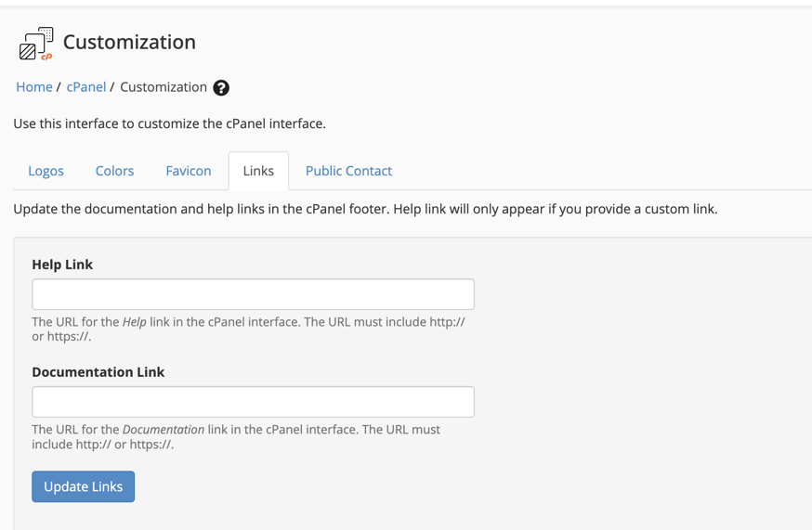The width and height of the screenshot is (812, 530).
Task: Click the Customization page icon
Action: 36,44
